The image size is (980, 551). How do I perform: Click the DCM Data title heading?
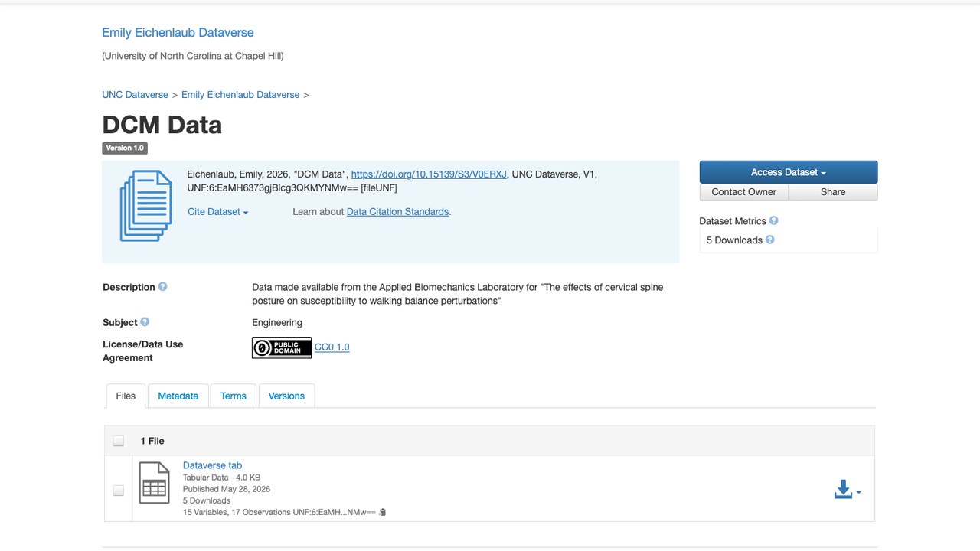click(x=162, y=125)
